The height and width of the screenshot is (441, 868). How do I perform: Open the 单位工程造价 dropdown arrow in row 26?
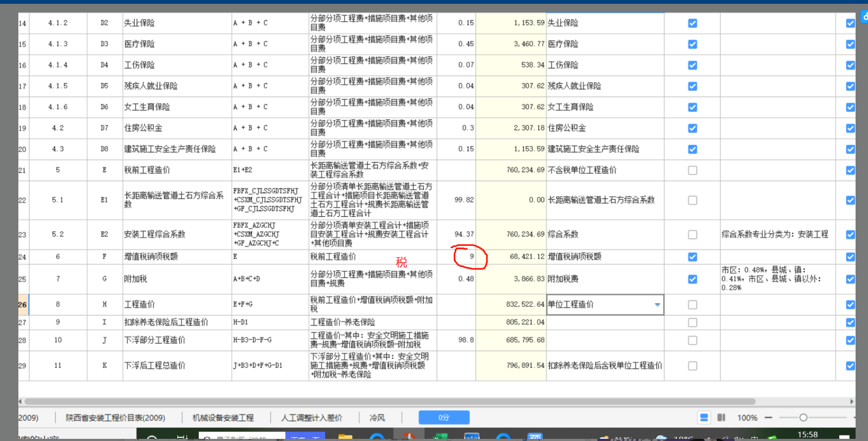pos(657,305)
